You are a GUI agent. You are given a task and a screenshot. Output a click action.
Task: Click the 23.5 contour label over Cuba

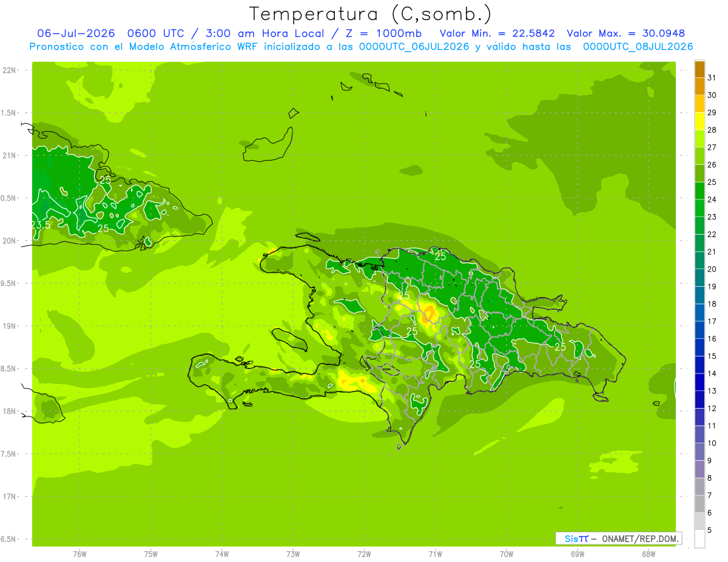point(40,225)
